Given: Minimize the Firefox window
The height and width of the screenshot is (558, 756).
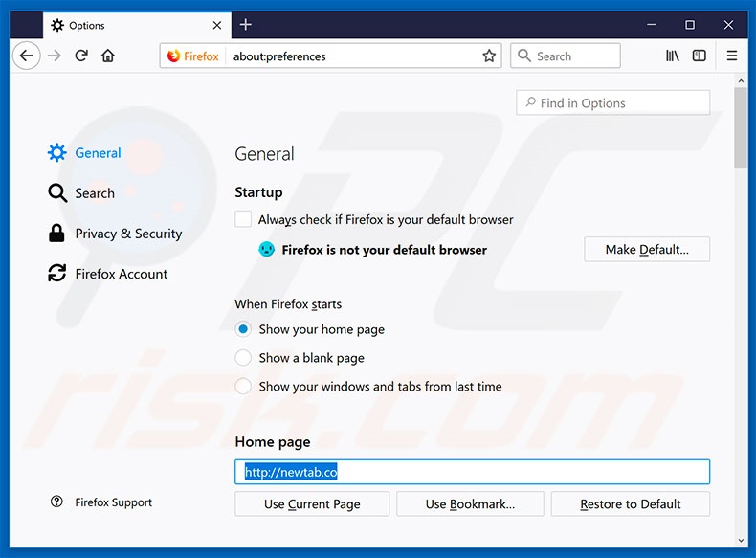Looking at the screenshot, I should [x=652, y=25].
